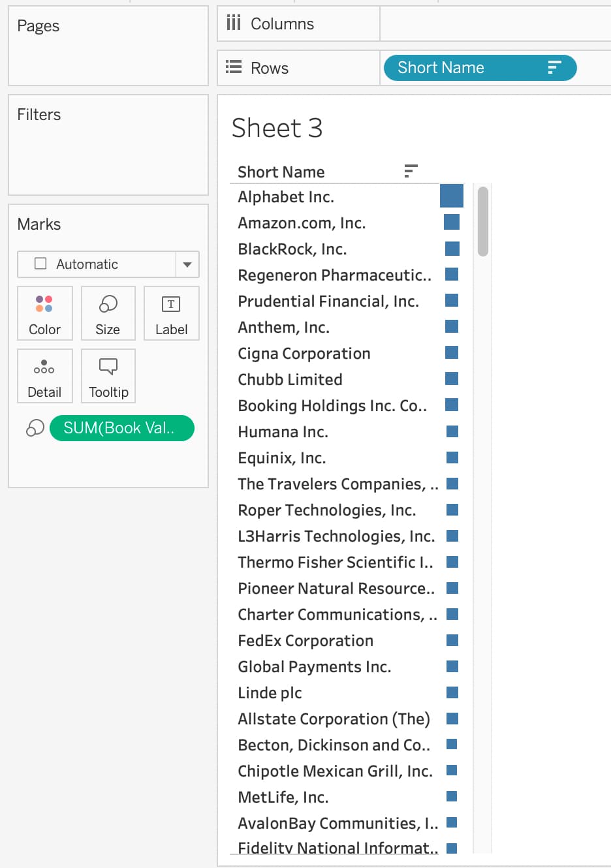The image size is (611, 868).
Task: Open the Label marks card
Action: pos(171,313)
